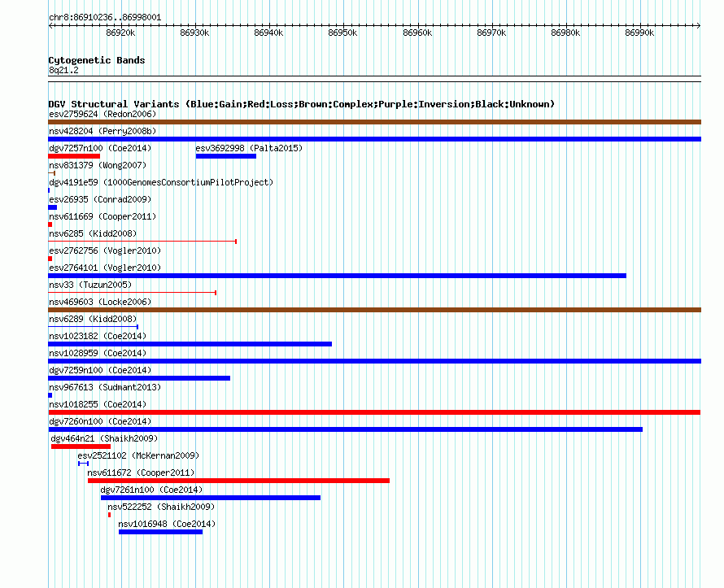
Task: Click the Cytogenetic Bands track title
Action: 97,60
